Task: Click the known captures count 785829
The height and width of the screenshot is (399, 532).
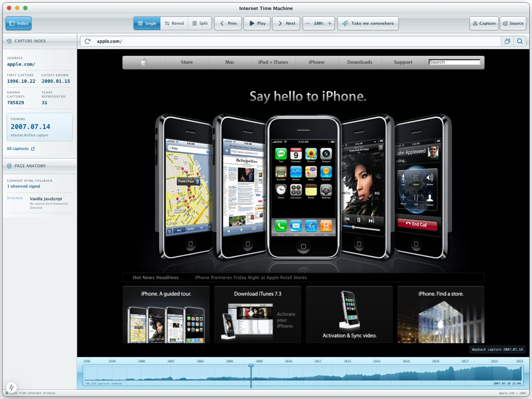Action: tap(16, 102)
